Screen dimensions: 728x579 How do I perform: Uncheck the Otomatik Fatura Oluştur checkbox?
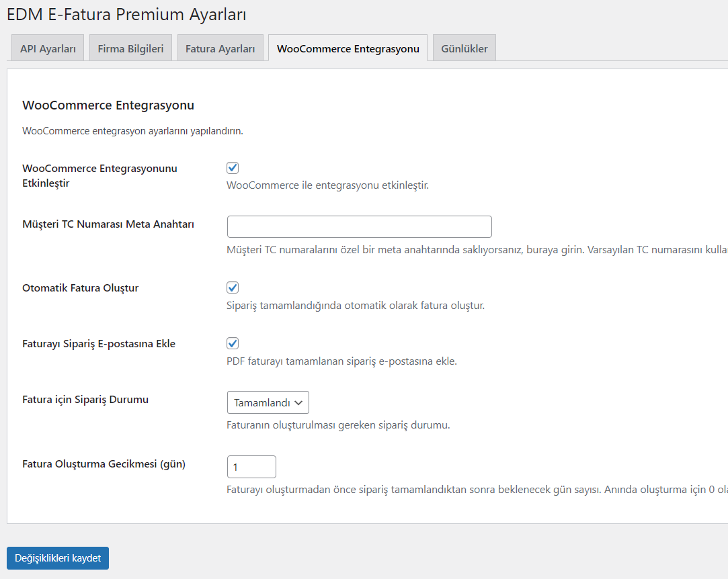coord(233,287)
